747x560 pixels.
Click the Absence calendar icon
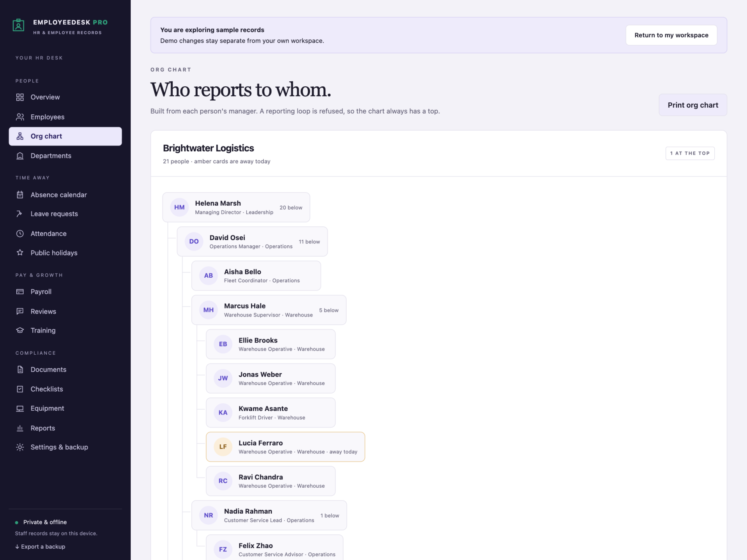click(x=20, y=194)
